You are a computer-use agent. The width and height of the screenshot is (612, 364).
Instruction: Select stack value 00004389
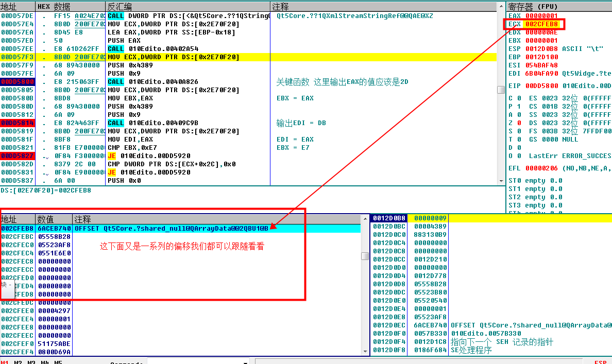click(x=430, y=227)
